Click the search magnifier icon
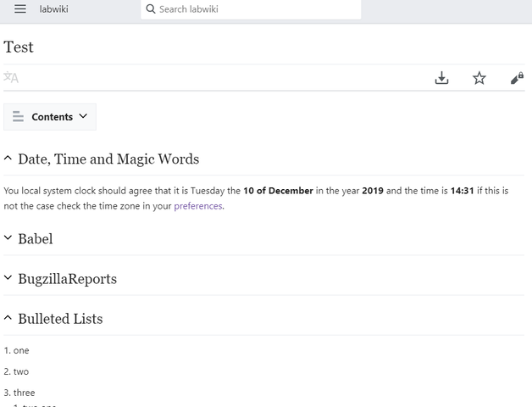Viewport: 532px width, 407px height. pyautogui.click(x=151, y=9)
